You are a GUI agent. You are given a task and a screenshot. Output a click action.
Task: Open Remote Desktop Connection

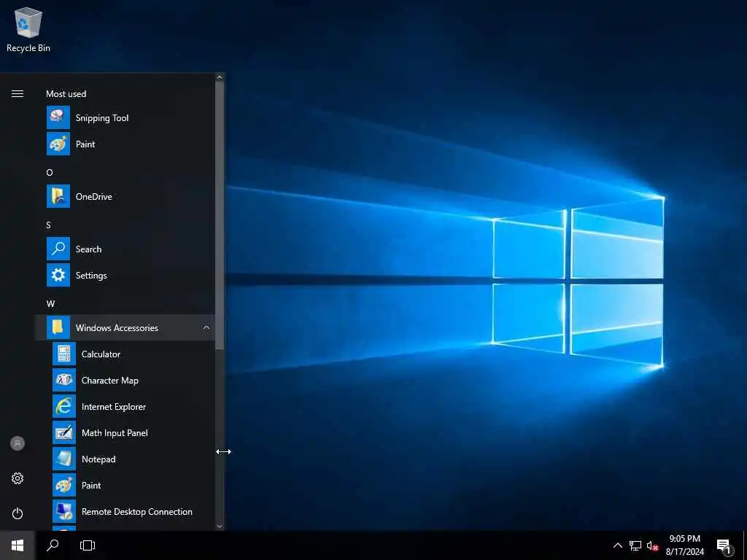pyautogui.click(x=125, y=511)
